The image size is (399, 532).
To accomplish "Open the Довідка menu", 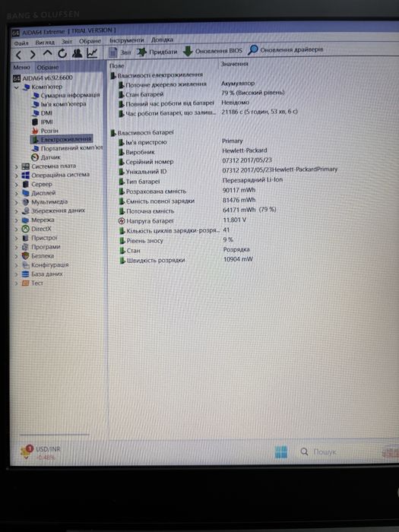I will (x=162, y=40).
